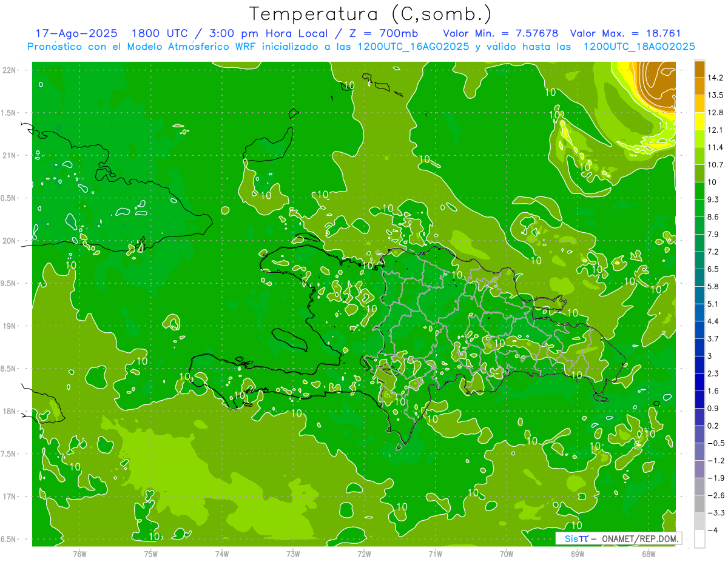The width and height of the screenshot is (728, 562).
Task: Click the '1200UTC_18AGO2025' valid-until time
Action: point(639,47)
